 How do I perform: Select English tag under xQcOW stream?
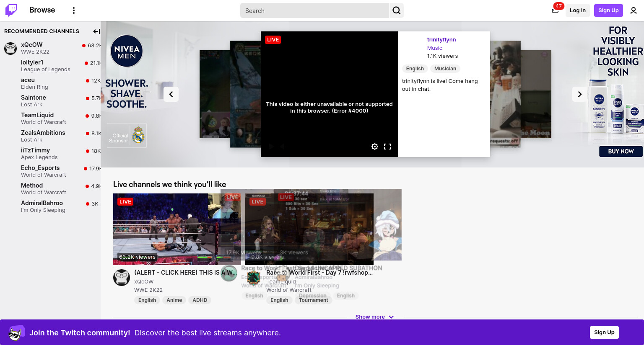pos(147,300)
